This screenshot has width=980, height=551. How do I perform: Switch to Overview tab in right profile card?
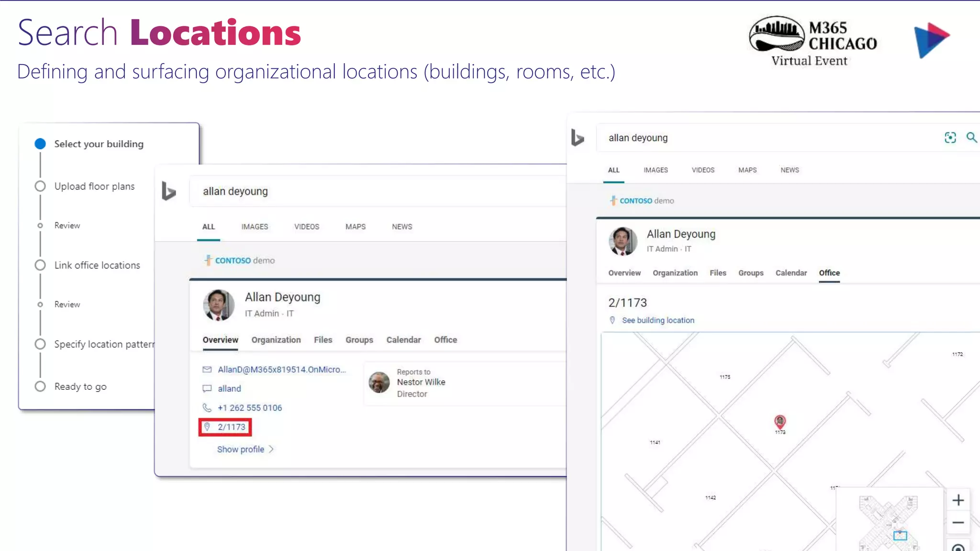(624, 273)
